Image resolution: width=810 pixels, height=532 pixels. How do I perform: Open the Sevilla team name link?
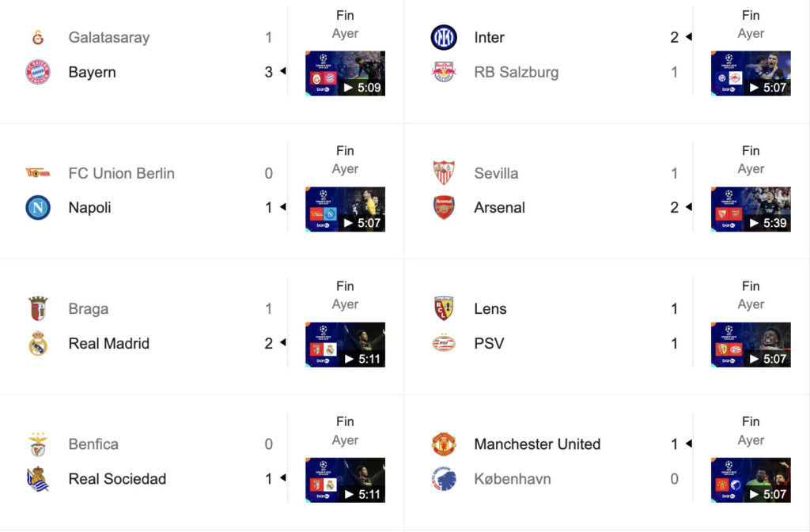pos(496,173)
